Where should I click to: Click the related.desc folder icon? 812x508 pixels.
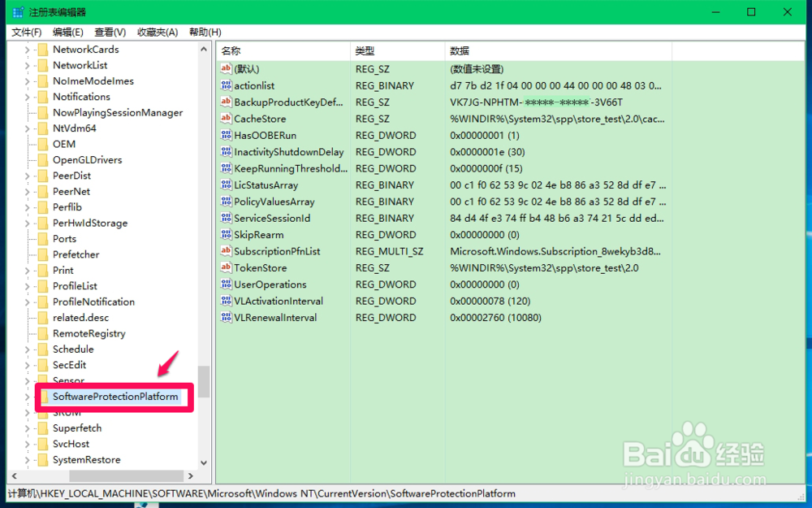(42, 317)
